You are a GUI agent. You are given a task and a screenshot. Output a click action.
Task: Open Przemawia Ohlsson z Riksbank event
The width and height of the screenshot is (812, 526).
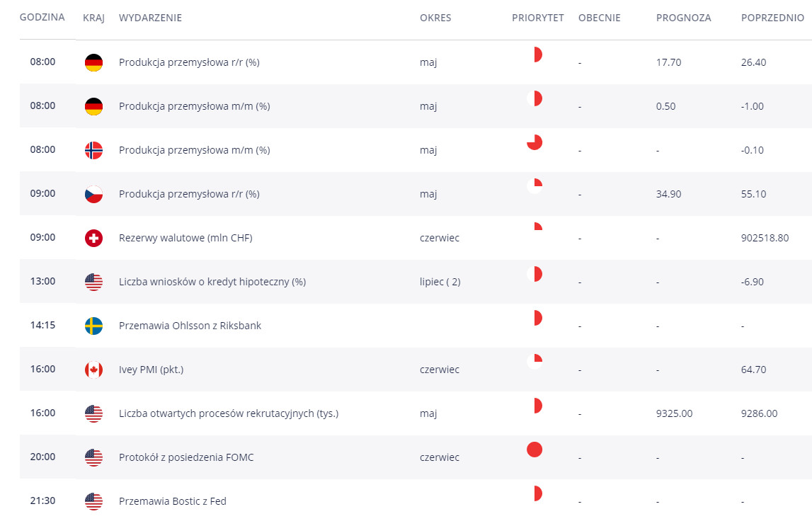pos(190,326)
